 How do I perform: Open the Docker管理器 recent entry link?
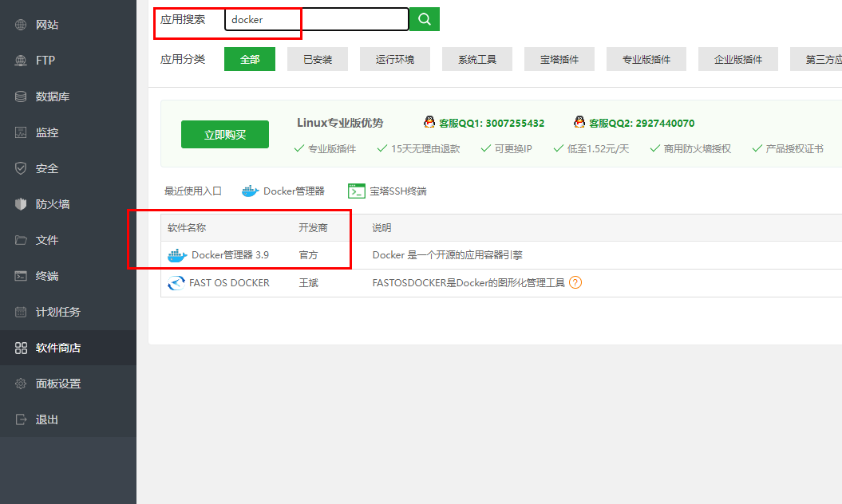294,191
